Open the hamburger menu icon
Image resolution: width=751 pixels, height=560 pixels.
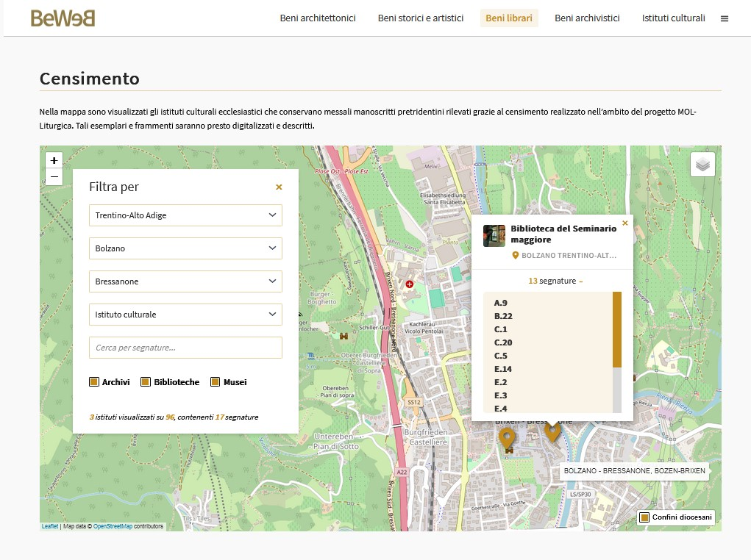pos(725,19)
